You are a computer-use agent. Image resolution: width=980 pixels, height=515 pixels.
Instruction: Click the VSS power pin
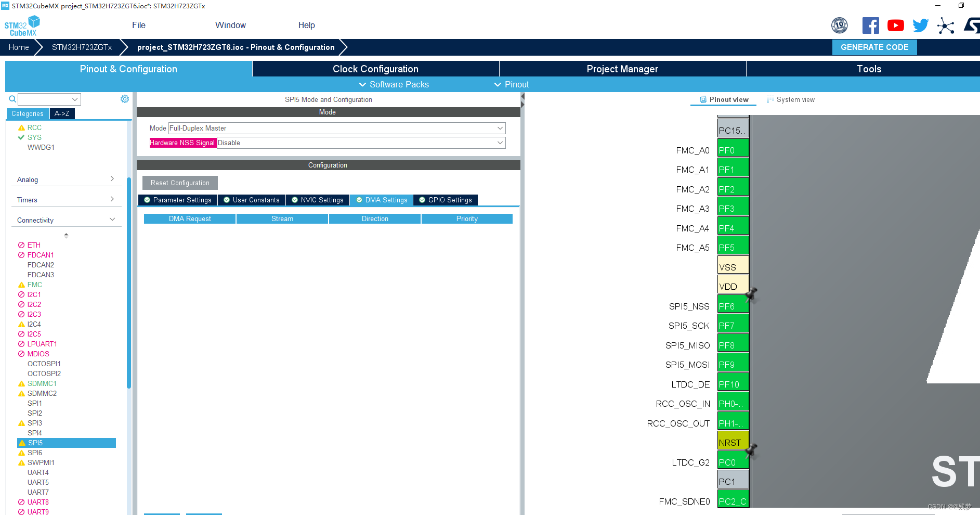pyautogui.click(x=733, y=265)
